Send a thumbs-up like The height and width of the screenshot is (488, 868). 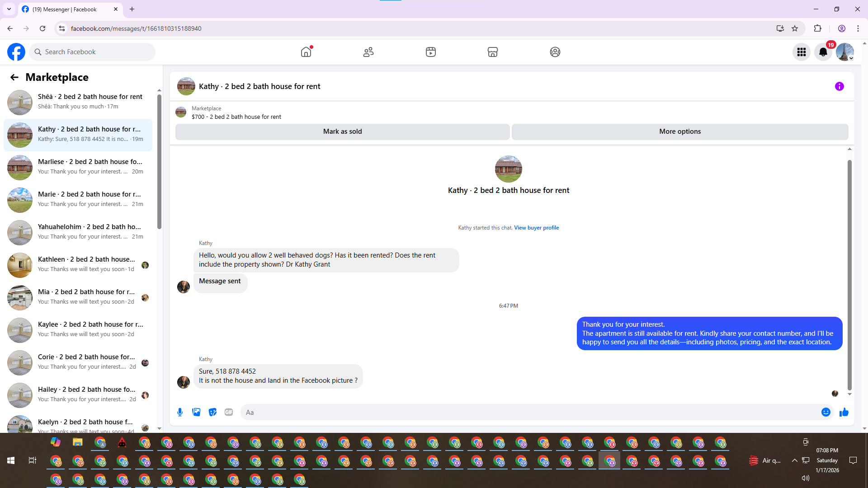click(x=844, y=412)
